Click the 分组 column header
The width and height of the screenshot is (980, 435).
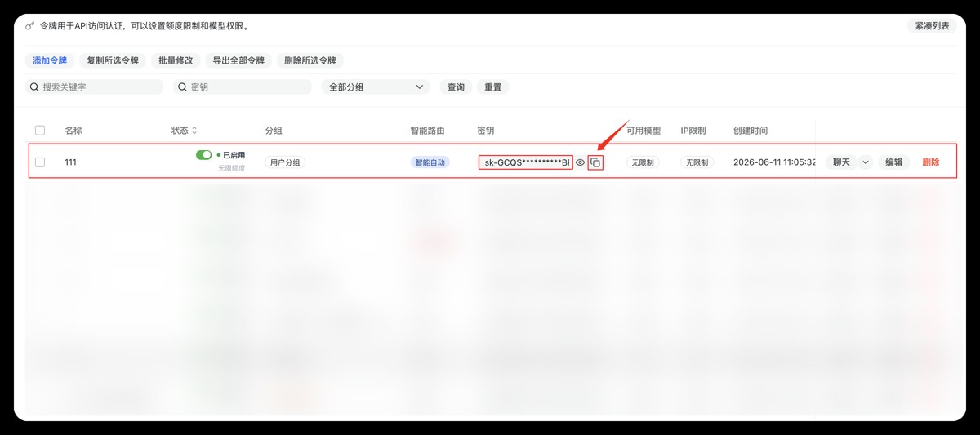(x=274, y=131)
